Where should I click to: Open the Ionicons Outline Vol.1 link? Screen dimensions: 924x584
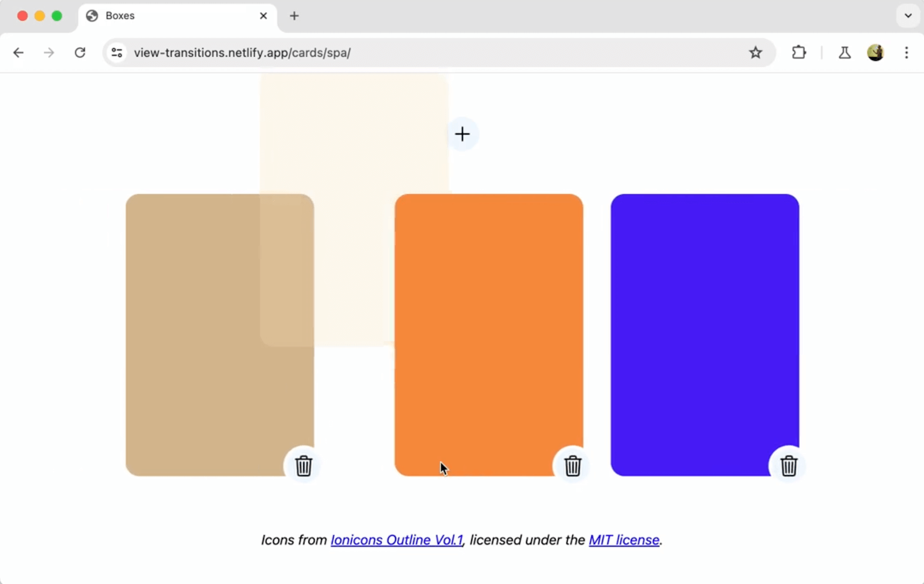397,540
